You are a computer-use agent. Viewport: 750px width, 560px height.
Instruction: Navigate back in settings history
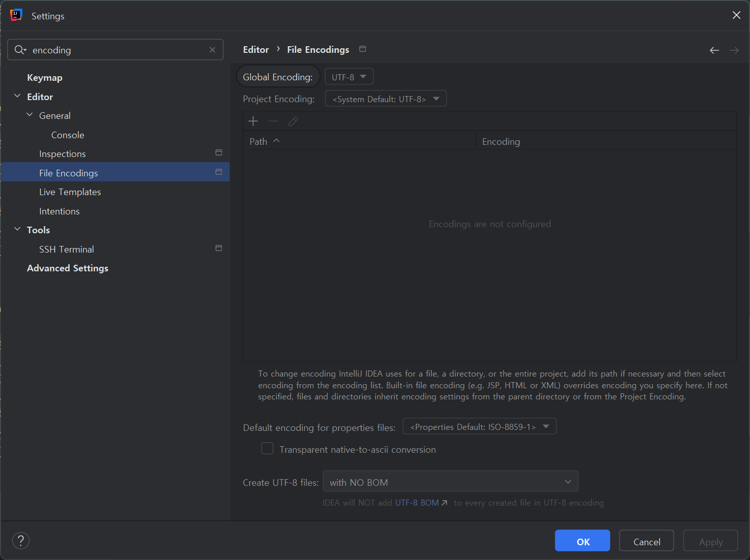tap(714, 50)
